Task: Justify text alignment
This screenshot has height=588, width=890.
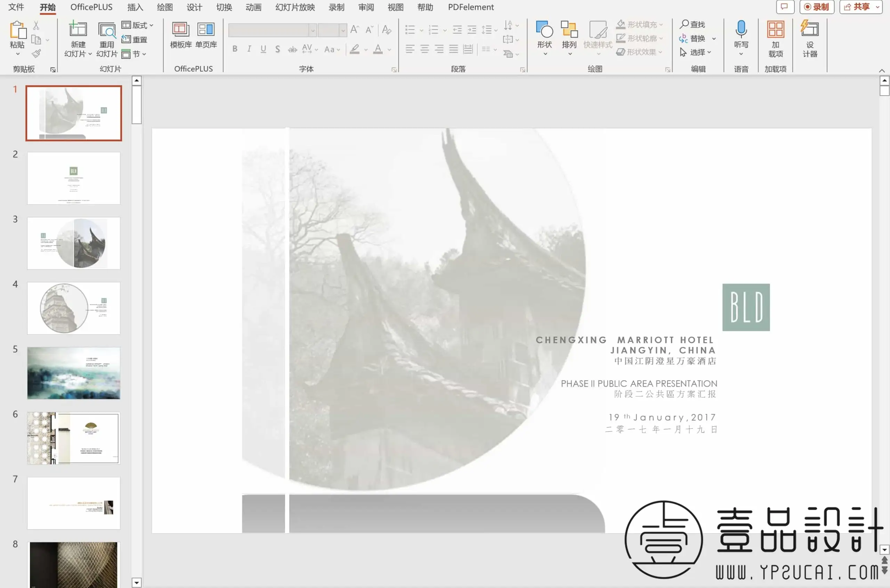Action: click(x=454, y=49)
